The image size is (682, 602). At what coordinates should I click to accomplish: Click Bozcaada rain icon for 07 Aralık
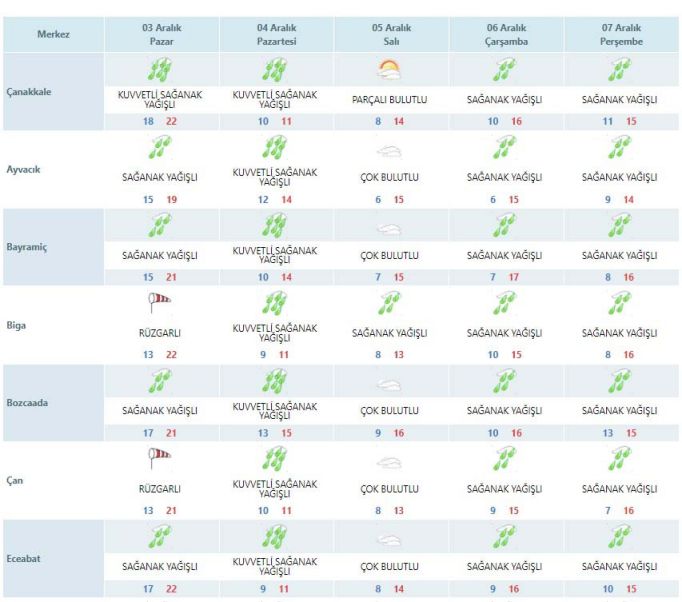click(619, 381)
